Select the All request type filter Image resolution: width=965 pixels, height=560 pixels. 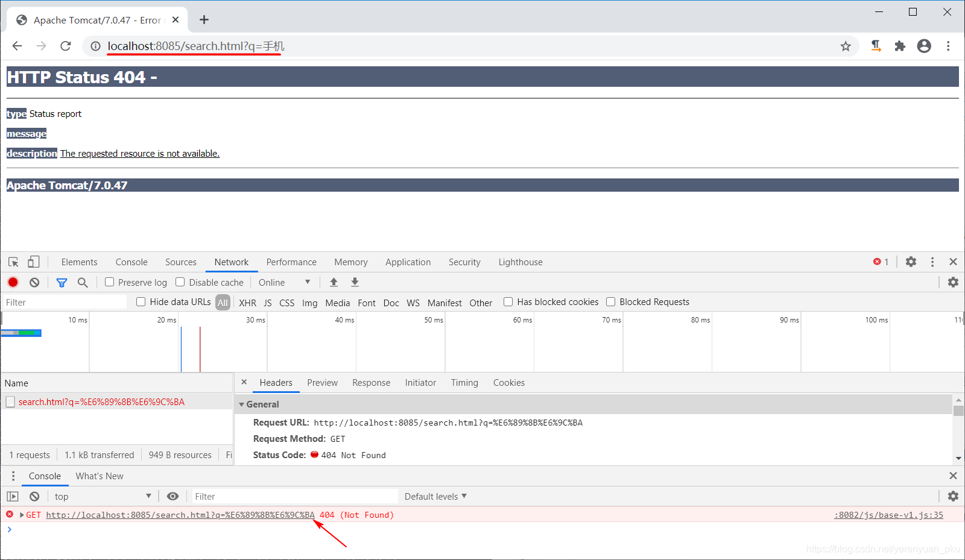(223, 303)
